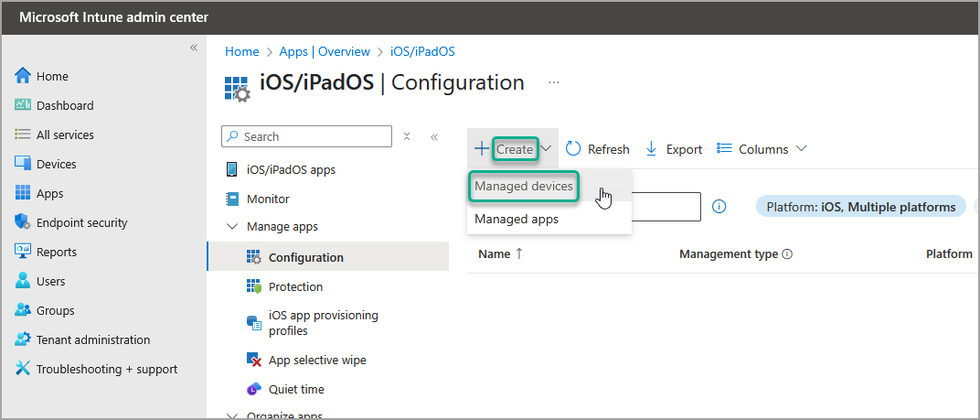Click the filter text box beside the info icon
This screenshot has height=420, width=980.
click(666, 207)
